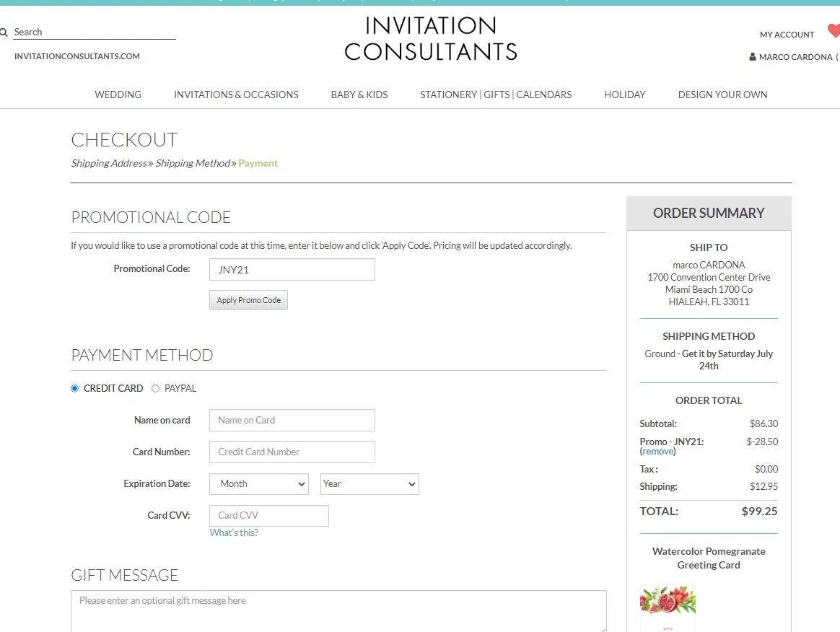This screenshot has width=840, height=632.
Task: Click the InvitationConsultants.com link
Action: click(77, 56)
